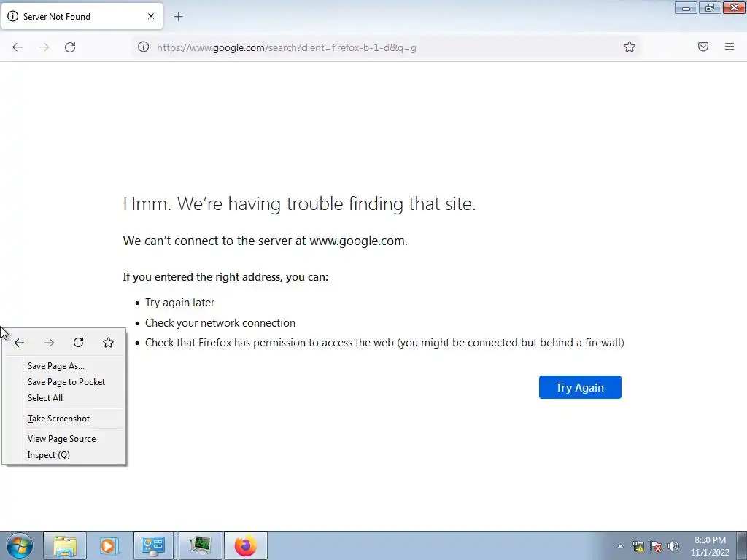Click the blue Try Again button
This screenshot has width=747, height=560.
click(580, 387)
